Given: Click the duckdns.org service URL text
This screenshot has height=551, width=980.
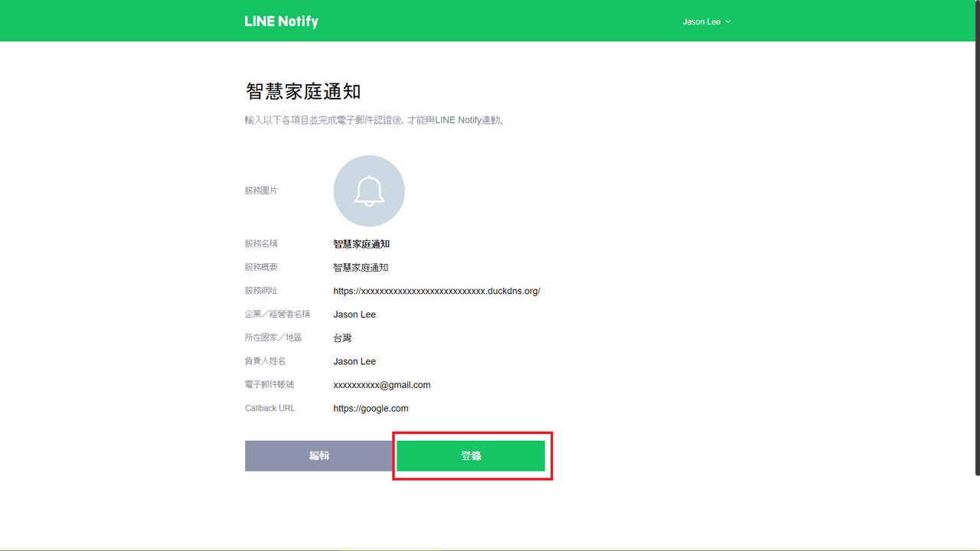Looking at the screenshot, I should [436, 291].
